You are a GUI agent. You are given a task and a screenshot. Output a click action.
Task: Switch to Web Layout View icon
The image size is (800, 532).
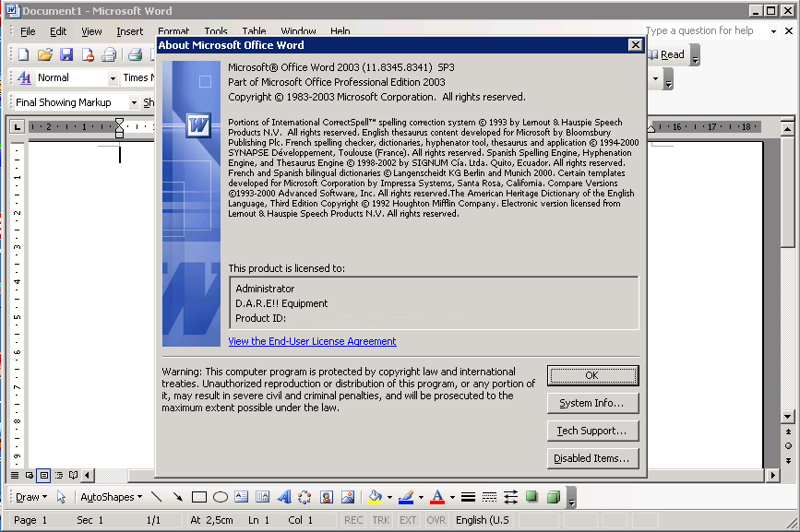point(30,476)
